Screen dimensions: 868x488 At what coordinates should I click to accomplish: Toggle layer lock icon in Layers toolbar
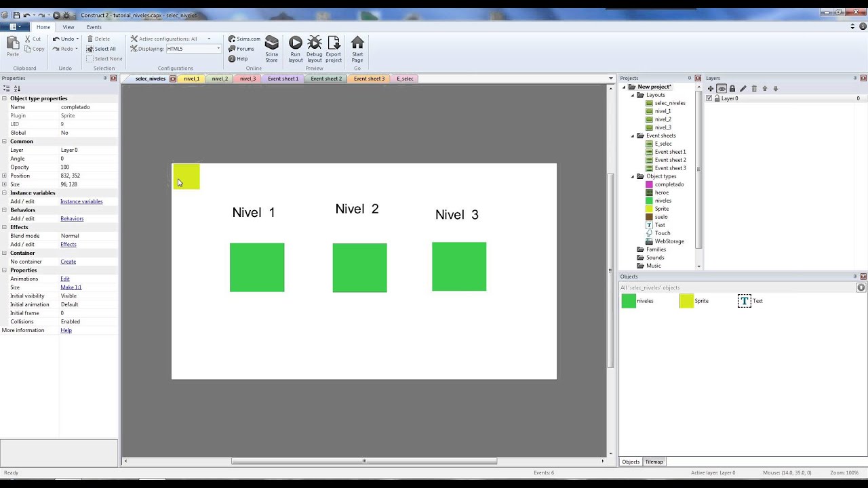coord(732,88)
